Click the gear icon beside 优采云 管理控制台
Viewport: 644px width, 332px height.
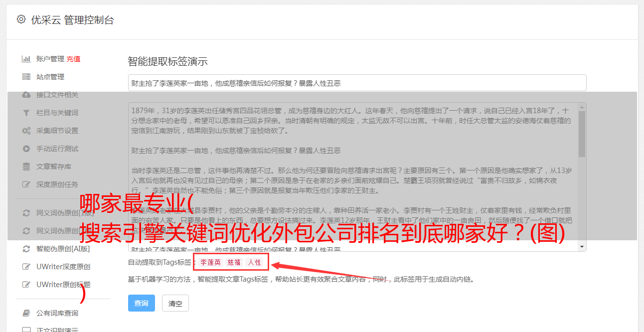pos(21,19)
